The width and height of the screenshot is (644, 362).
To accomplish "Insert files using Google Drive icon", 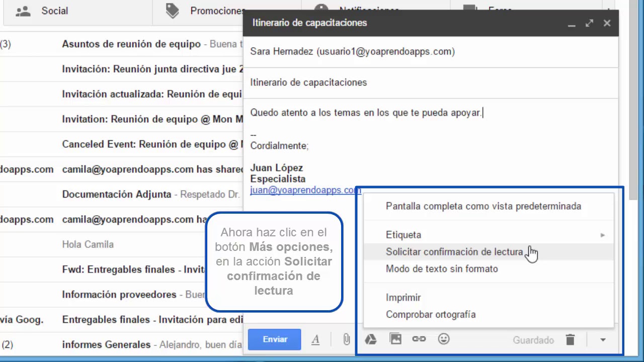I will pyautogui.click(x=371, y=339).
